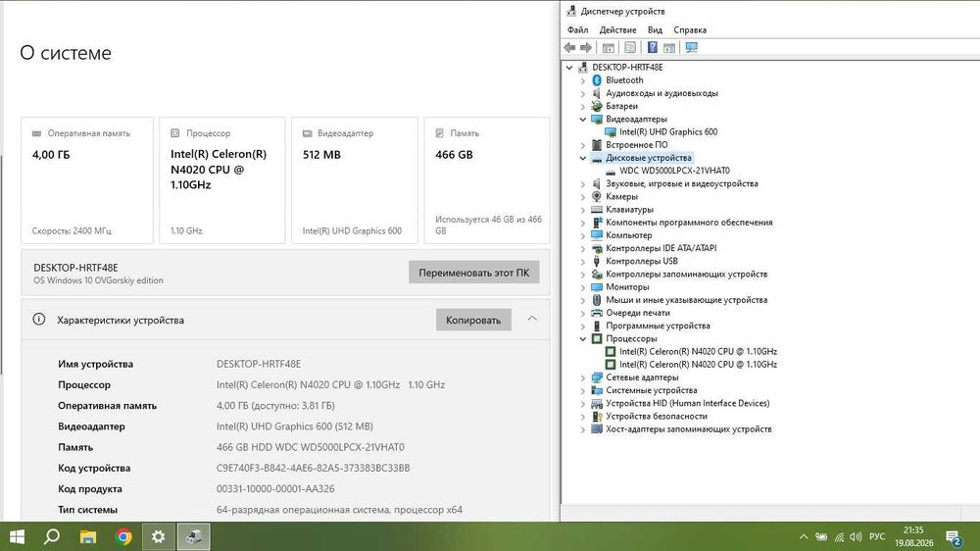Click the info icon beside Характеристики устройства
980x551 pixels.
(x=39, y=319)
